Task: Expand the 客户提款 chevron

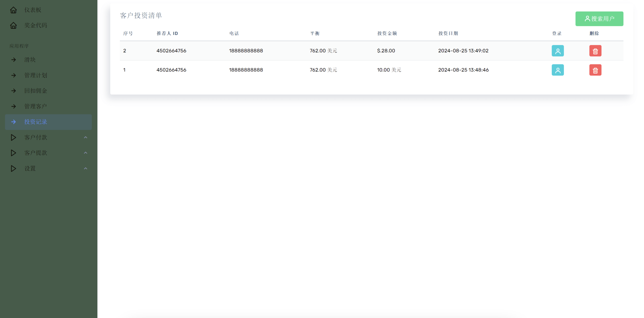Action: point(86,153)
